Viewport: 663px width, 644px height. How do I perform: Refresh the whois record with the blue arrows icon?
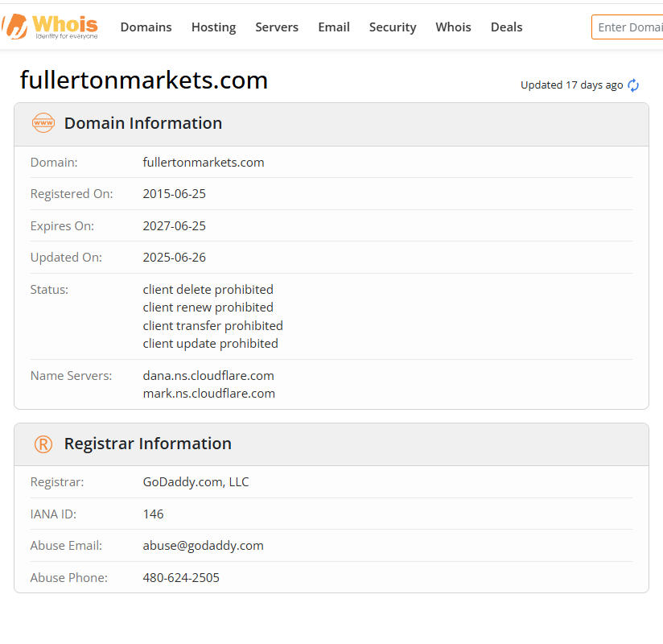[x=633, y=85]
